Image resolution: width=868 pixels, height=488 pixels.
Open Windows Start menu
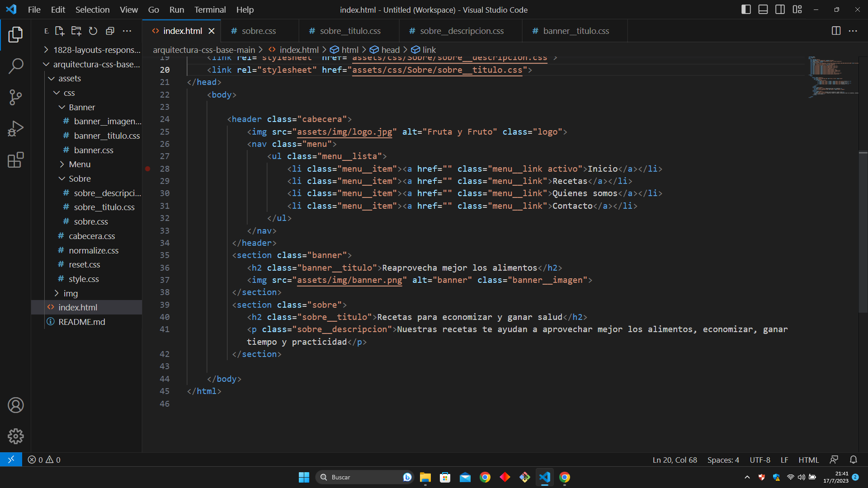click(x=304, y=477)
